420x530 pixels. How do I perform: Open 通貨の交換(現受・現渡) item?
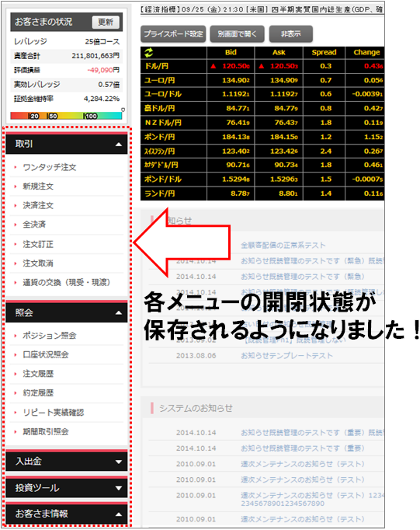click(67, 283)
